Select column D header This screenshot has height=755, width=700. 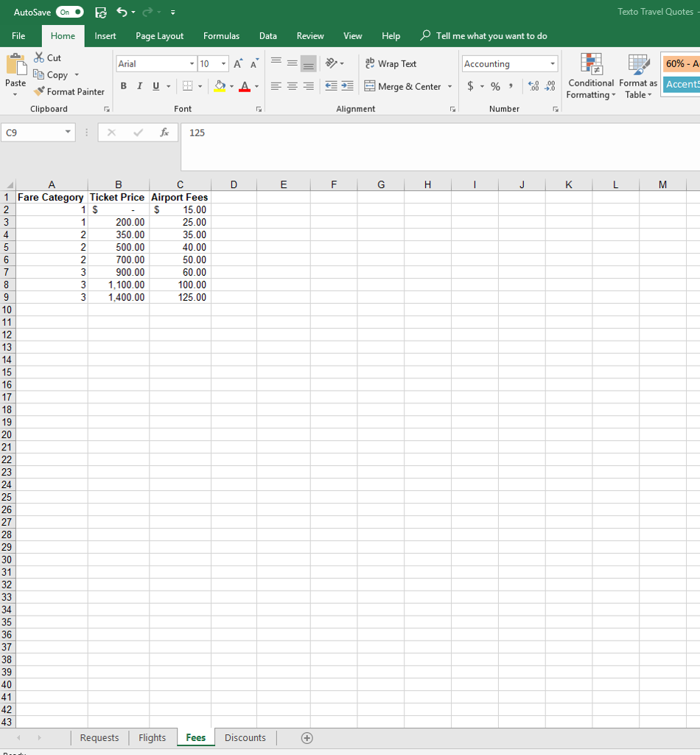(234, 184)
